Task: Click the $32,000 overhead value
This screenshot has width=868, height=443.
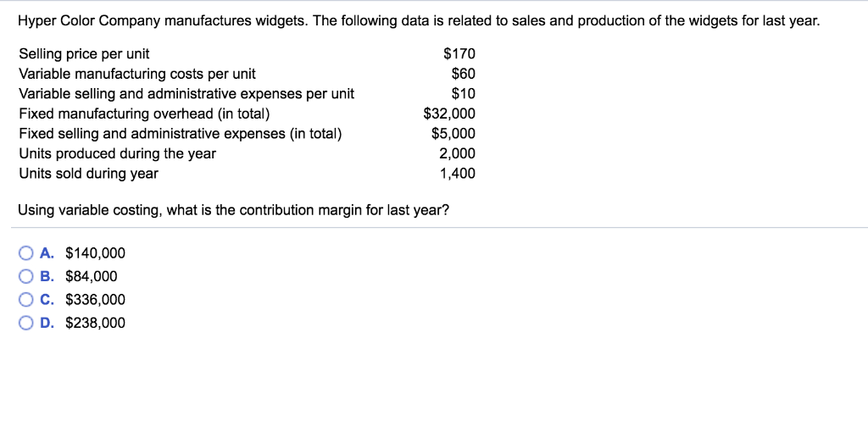Action: [449, 114]
